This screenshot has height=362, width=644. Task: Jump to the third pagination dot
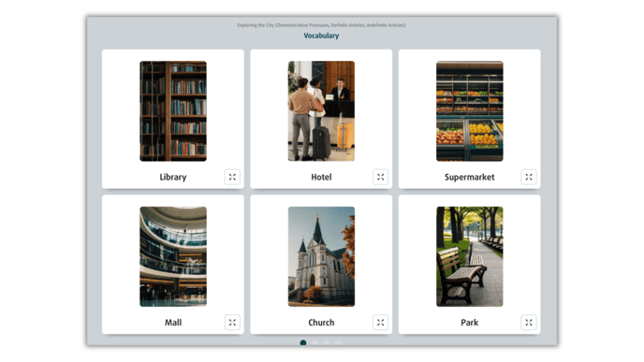point(326,342)
